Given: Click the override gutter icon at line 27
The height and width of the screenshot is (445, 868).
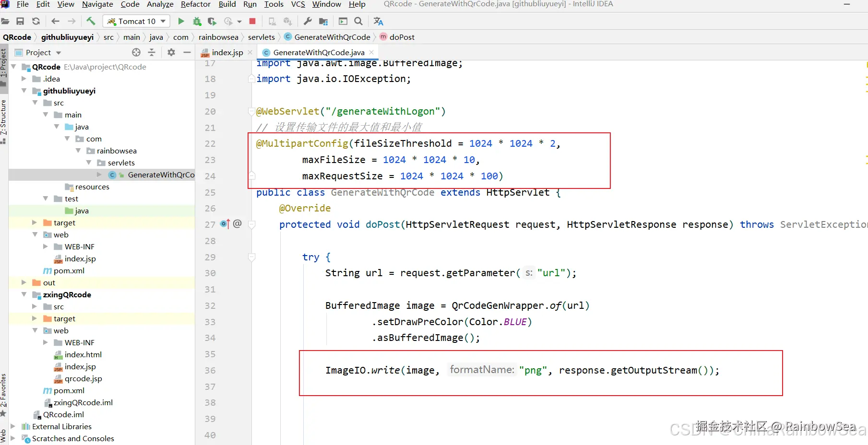Looking at the screenshot, I should click(225, 224).
